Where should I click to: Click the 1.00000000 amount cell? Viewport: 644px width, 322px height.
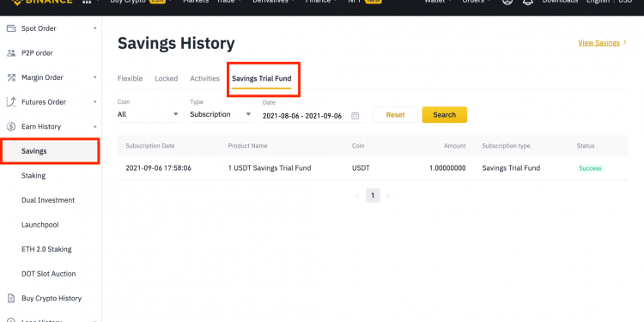click(447, 168)
